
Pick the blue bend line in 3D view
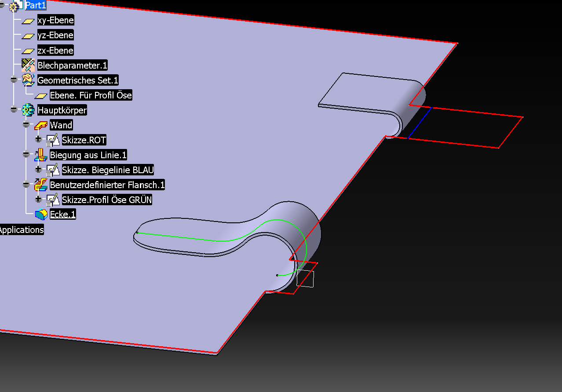point(420,123)
